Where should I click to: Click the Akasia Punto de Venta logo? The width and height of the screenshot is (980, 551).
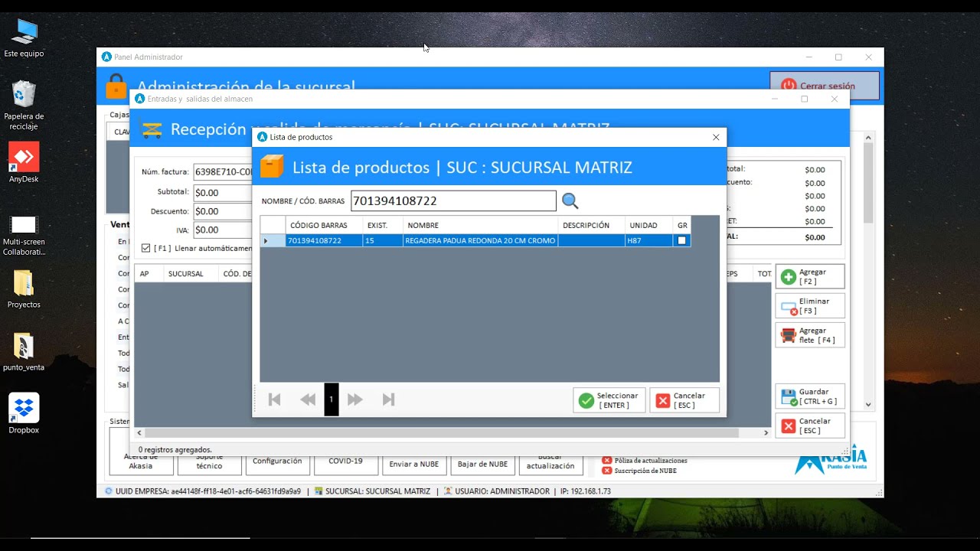coord(831,459)
